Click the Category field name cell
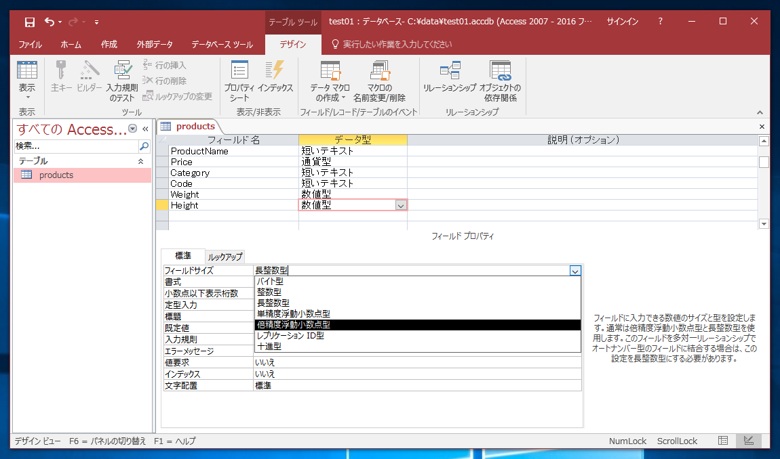The image size is (780, 459). (x=234, y=173)
